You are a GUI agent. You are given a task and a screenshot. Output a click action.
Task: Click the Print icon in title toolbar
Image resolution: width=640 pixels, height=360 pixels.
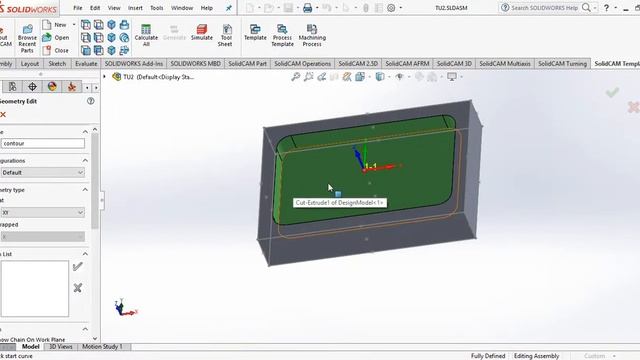[307, 8]
